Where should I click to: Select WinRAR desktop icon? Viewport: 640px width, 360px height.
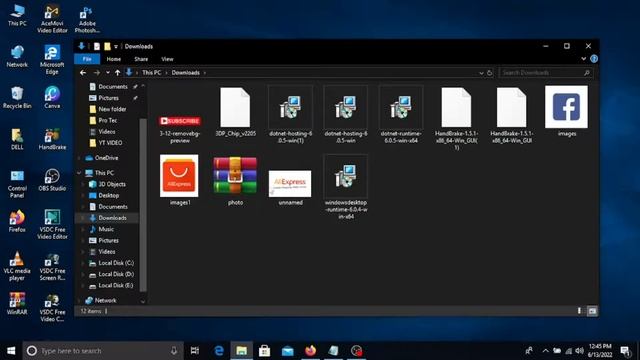tap(17, 304)
